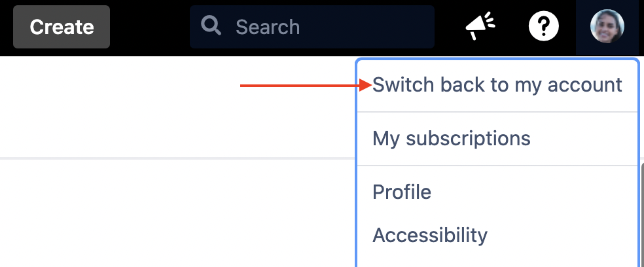This screenshot has width=644, height=267.
Task: Click the Search placeholder text
Action: [x=267, y=27]
